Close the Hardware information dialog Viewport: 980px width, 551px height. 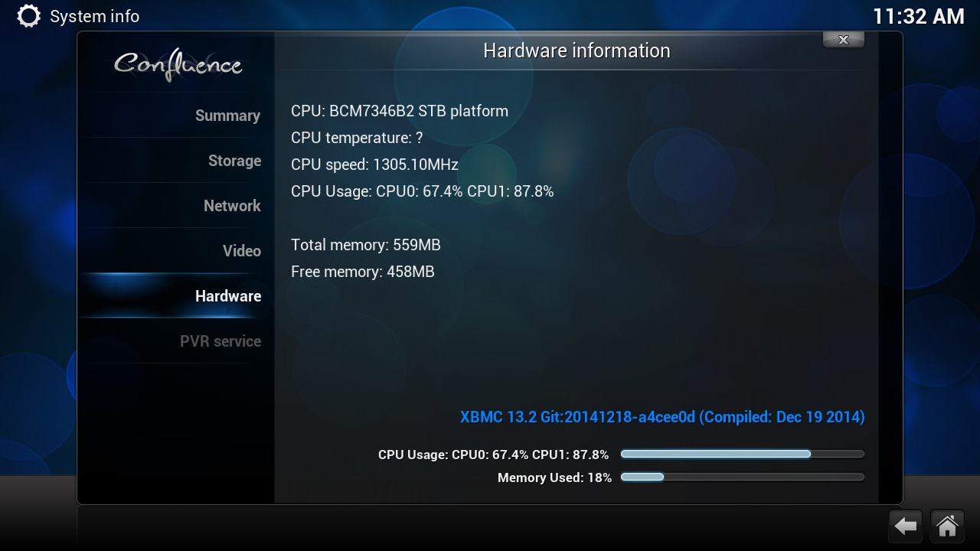(844, 40)
